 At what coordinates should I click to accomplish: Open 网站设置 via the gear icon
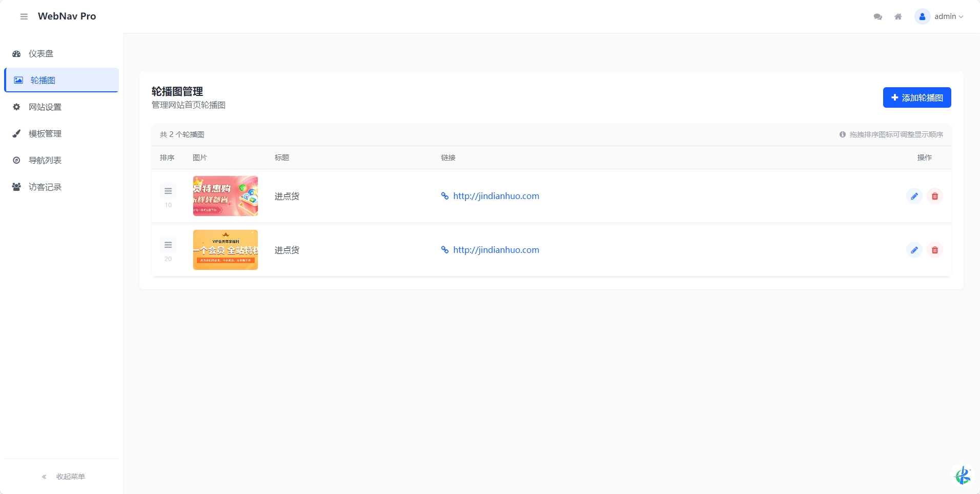tap(16, 107)
